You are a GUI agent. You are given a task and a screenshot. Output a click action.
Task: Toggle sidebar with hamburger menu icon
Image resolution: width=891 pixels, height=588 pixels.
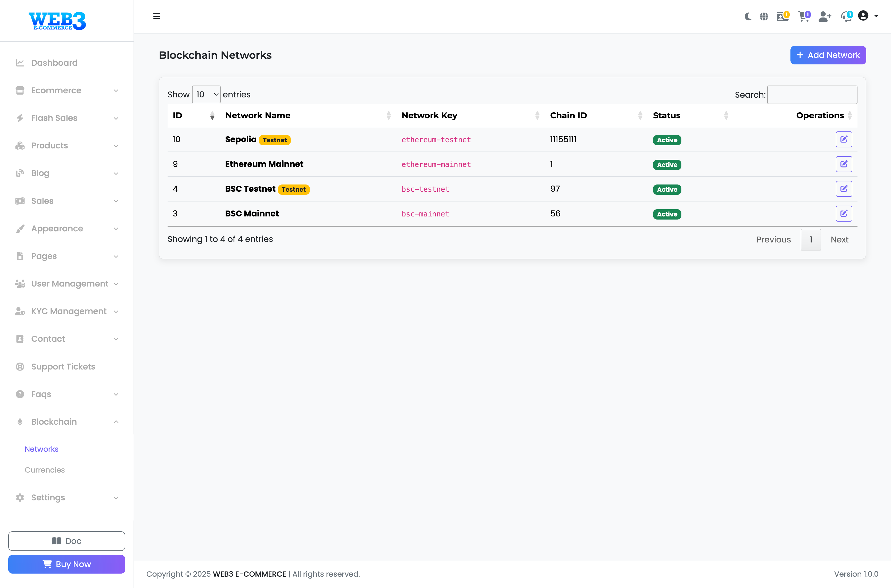click(x=157, y=16)
